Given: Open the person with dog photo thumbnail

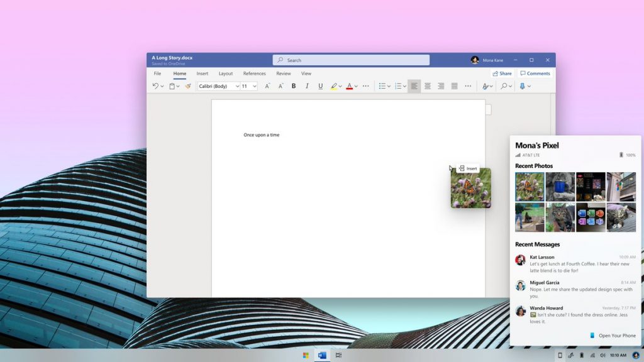Looking at the screenshot, I should pyautogui.click(x=530, y=217).
